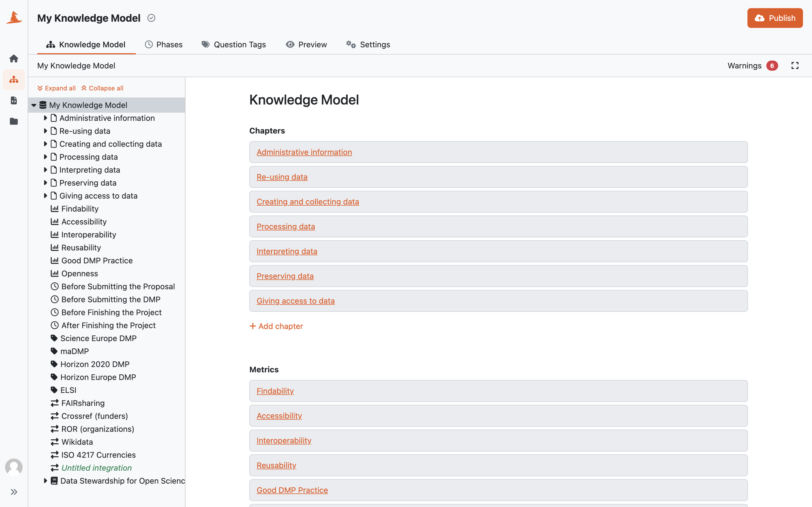This screenshot has height=507, width=812.
Task: Open Warnings panel with 6 badge
Action: [x=753, y=66]
